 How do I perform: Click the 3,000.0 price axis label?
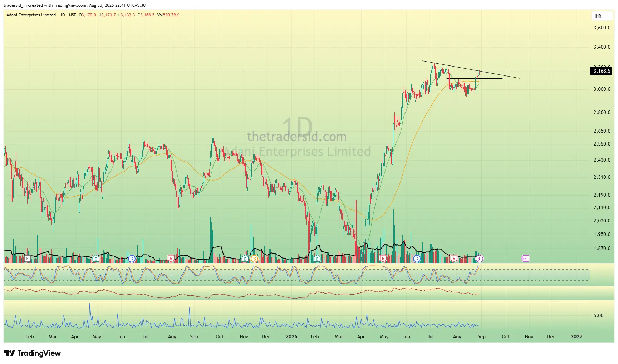pos(602,89)
